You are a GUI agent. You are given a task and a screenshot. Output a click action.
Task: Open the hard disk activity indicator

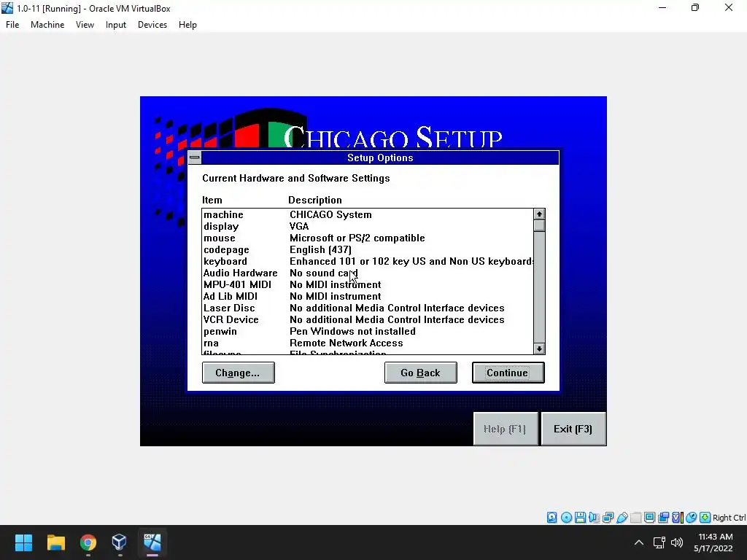[x=551, y=517]
